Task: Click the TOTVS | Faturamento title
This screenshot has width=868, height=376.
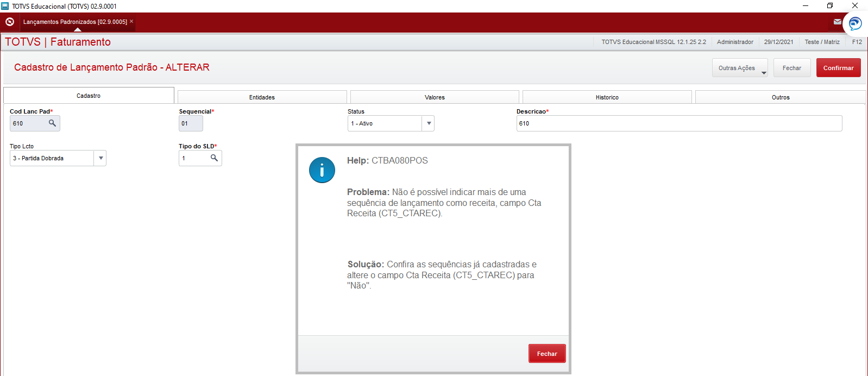Action: point(58,42)
